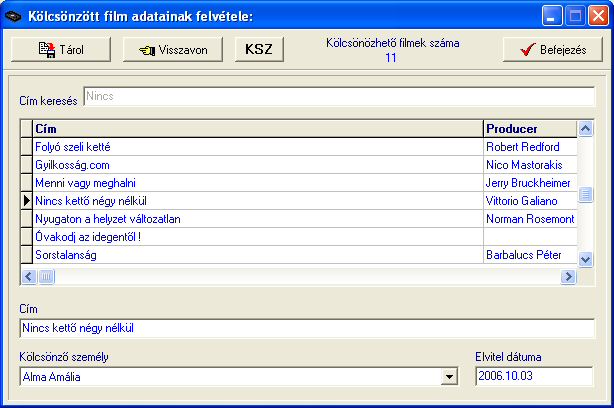
Task: Click the horizontal scroll right arrow
Action: tap(569, 277)
